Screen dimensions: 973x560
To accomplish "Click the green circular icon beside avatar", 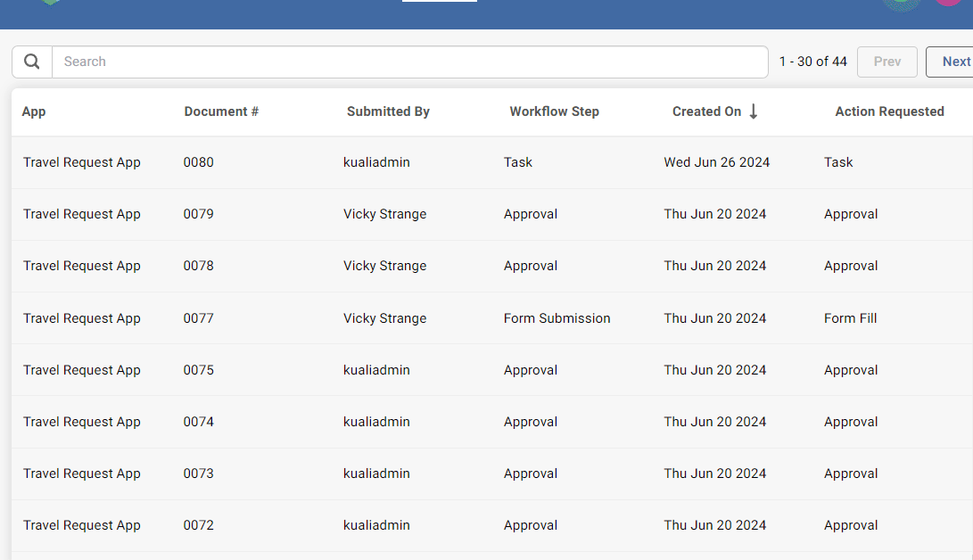I will click(x=901, y=4).
